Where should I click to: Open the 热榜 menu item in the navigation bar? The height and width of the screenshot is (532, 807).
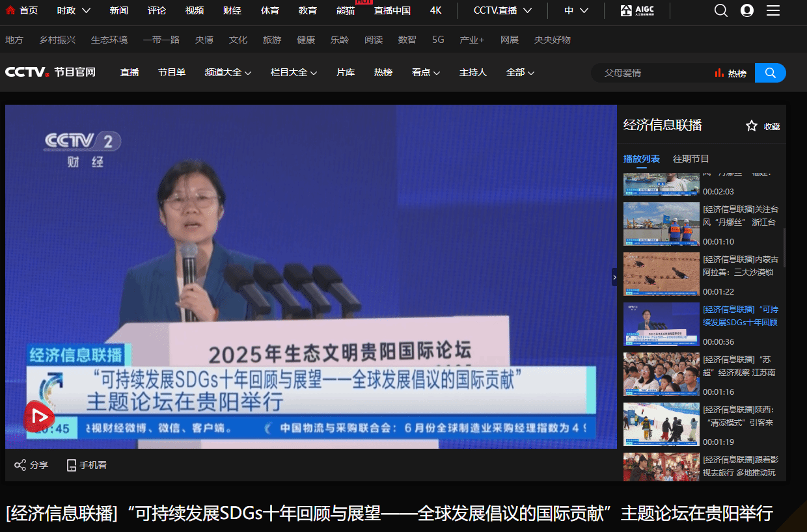(x=383, y=72)
